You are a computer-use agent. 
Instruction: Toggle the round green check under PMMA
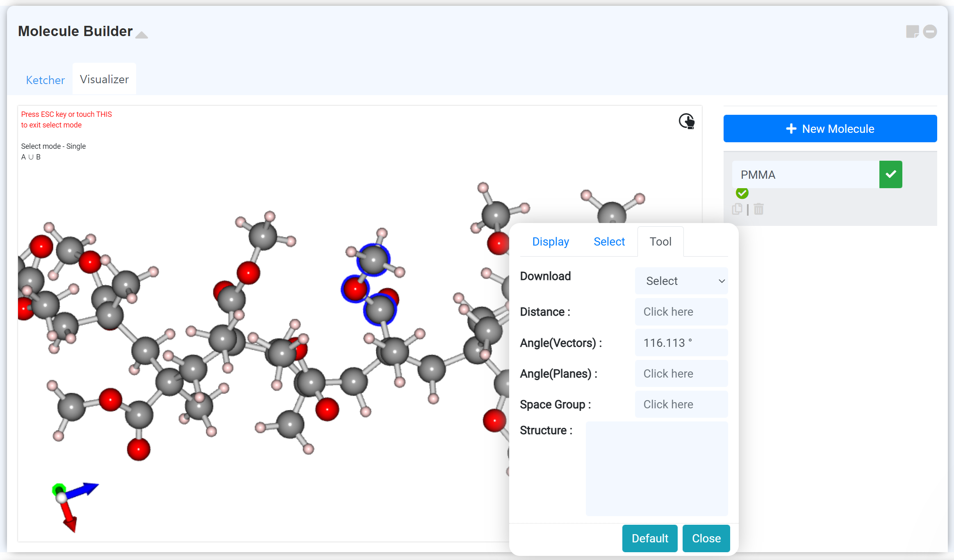click(x=742, y=193)
